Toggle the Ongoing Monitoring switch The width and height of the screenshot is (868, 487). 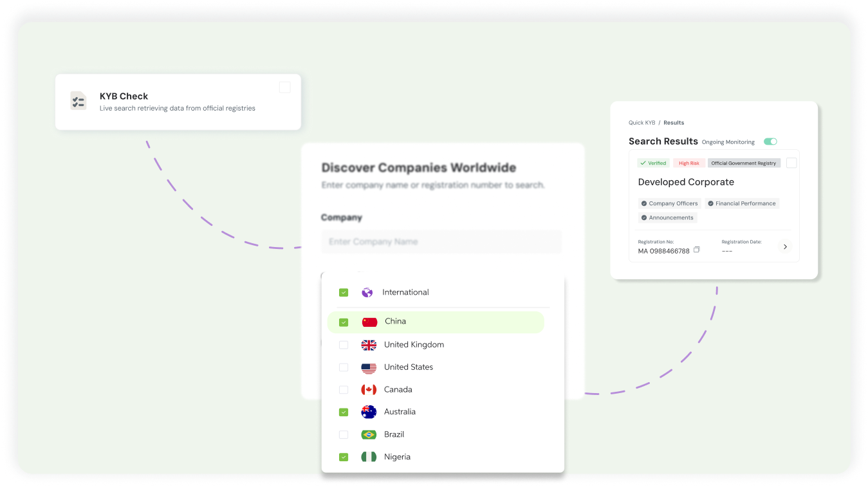click(x=770, y=142)
